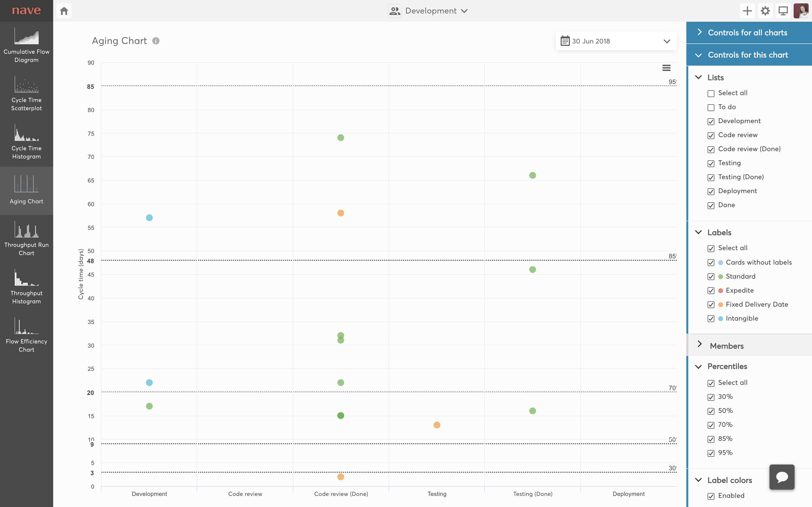Expand Controls for all charts panel
812x507 pixels.
747,33
